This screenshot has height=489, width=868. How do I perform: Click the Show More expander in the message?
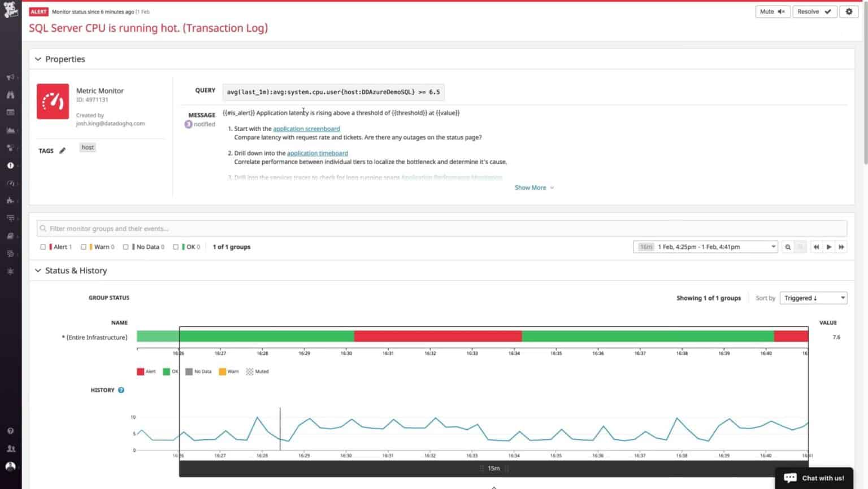point(531,187)
